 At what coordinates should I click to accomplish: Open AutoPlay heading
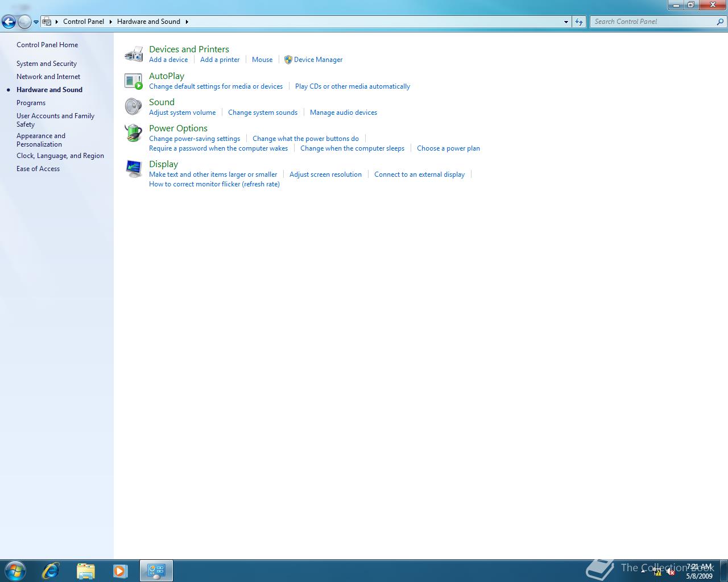(x=167, y=76)
